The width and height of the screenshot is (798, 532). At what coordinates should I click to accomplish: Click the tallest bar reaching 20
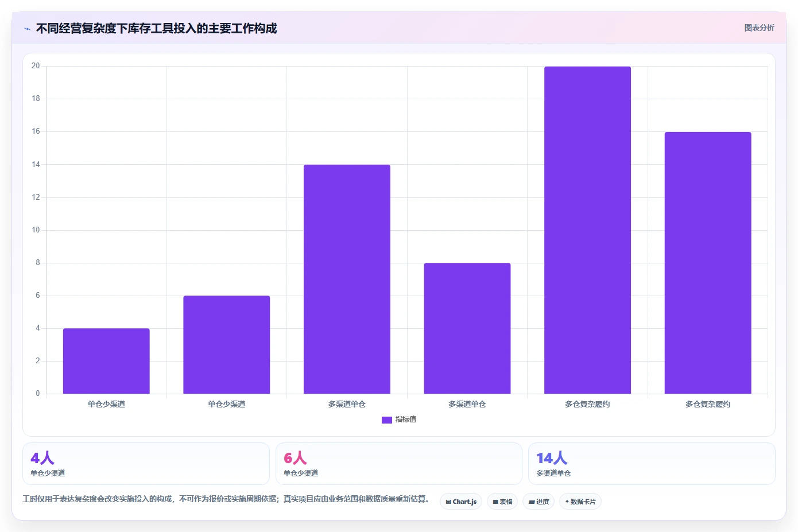pyautogui.click(x=587, y=230)
